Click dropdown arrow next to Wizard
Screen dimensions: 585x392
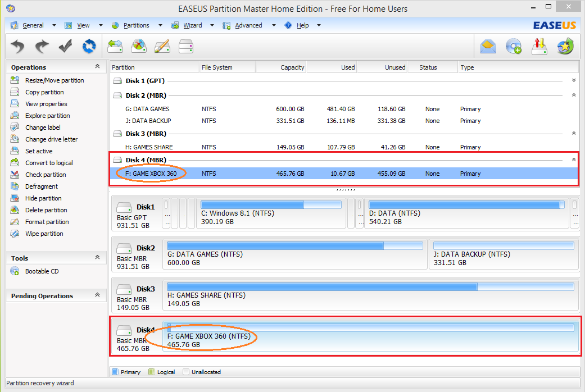pos(212,25)
